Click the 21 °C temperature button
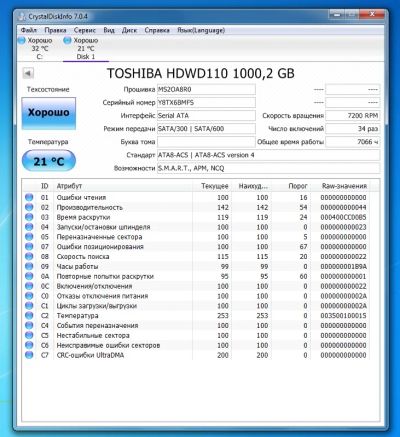The image size is (400, 437). pyautogui.click(x=49, y=161)
